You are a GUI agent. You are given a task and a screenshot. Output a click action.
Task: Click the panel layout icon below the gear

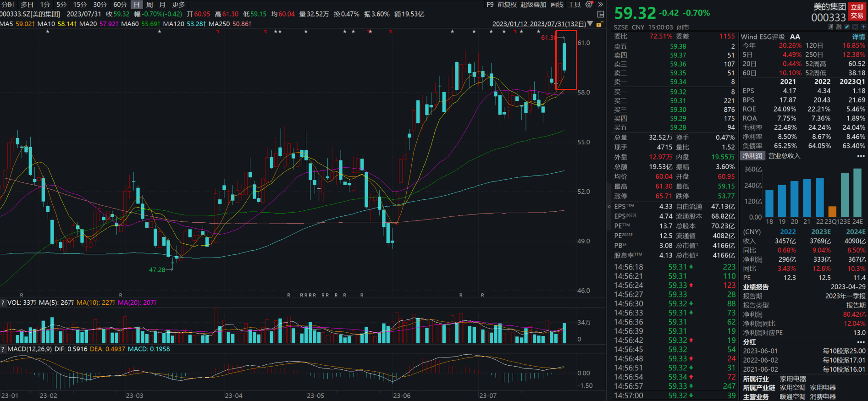coord(601,14)
